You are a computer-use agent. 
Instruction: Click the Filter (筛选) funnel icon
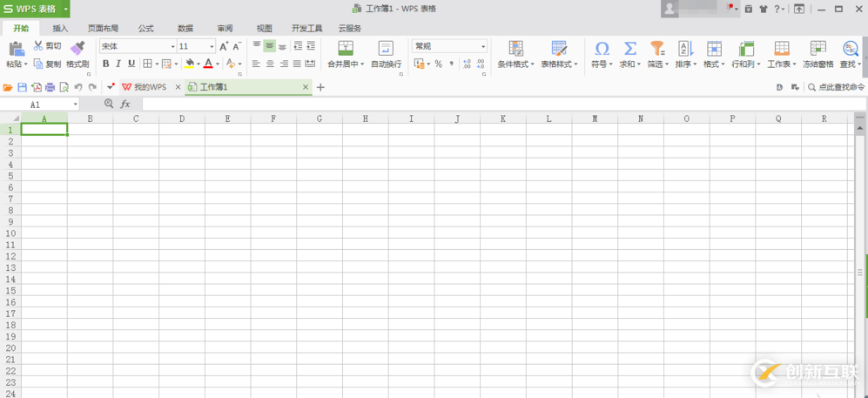pyautogui.click(x=657, y=49)
